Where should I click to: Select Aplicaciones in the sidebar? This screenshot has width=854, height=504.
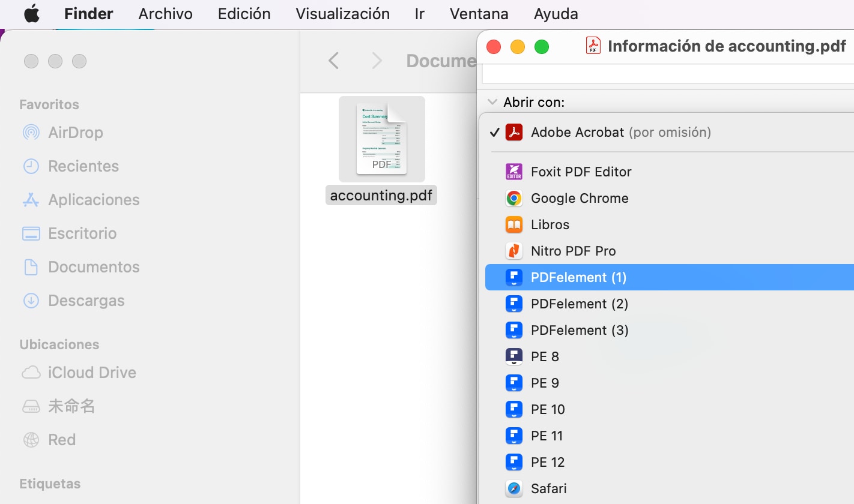[x=94, y=200]
